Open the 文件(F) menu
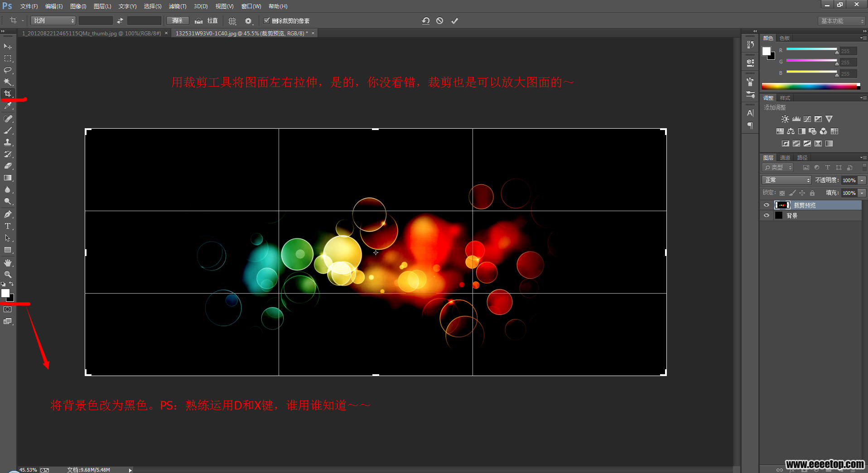Screen dimensions: 868x473 [x=29, y=6]
